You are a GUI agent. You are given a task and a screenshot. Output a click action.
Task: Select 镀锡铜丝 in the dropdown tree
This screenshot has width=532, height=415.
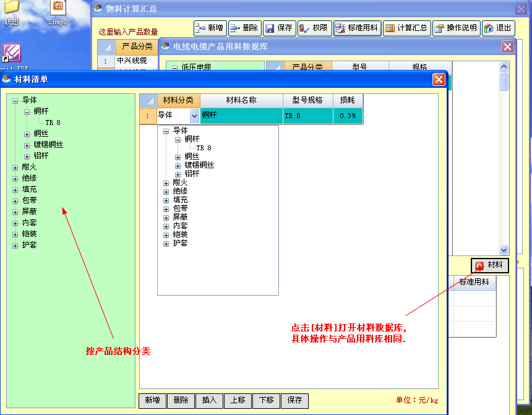(199, 165)
